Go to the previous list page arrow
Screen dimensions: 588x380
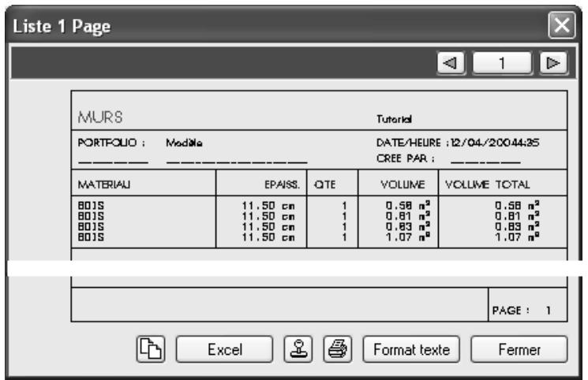coord(451,63)
